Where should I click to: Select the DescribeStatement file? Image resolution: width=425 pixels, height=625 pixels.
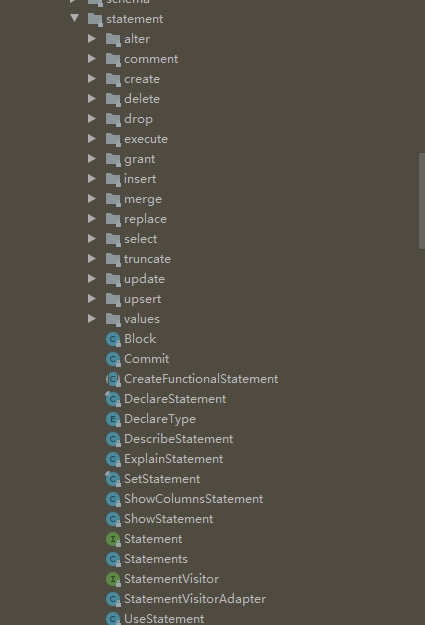coord(179,439)
